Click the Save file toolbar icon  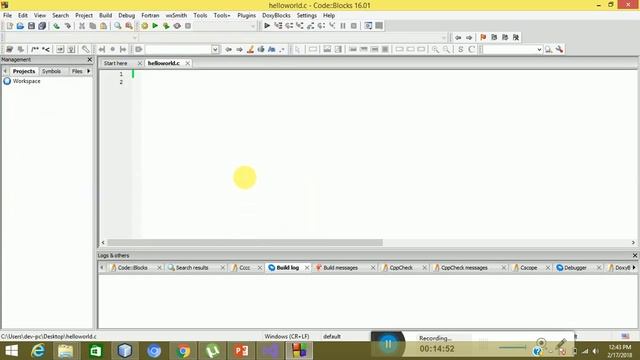point(31,26)
